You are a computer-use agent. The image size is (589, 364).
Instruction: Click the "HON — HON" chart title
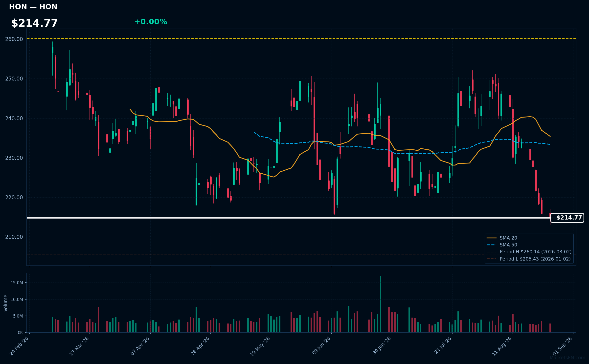(33, 7)
